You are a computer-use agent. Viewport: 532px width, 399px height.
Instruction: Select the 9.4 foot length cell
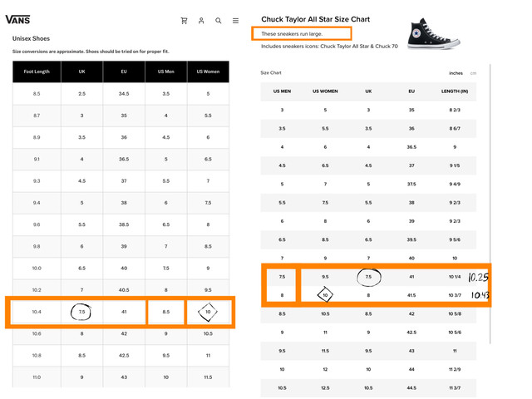pyautogui.click(x=37, y=203)
